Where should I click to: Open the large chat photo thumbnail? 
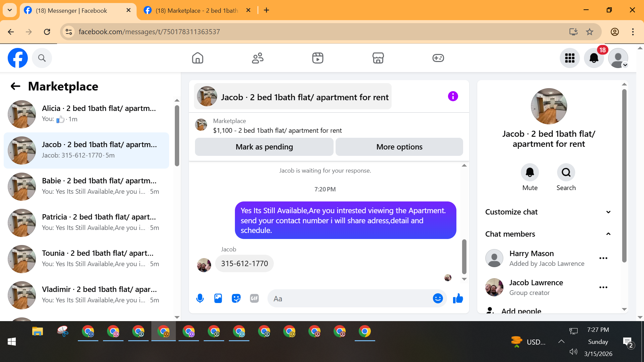pos(549,106)
